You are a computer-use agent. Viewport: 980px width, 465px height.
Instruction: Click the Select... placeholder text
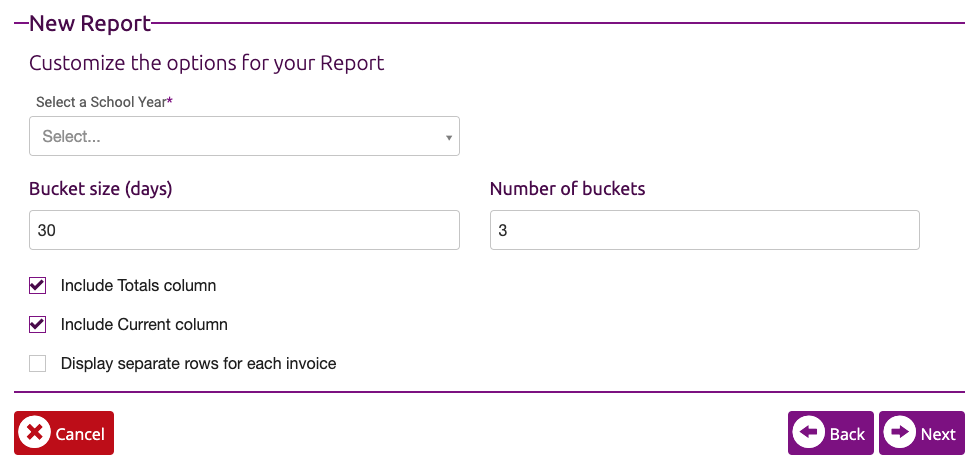pos(71,136)
